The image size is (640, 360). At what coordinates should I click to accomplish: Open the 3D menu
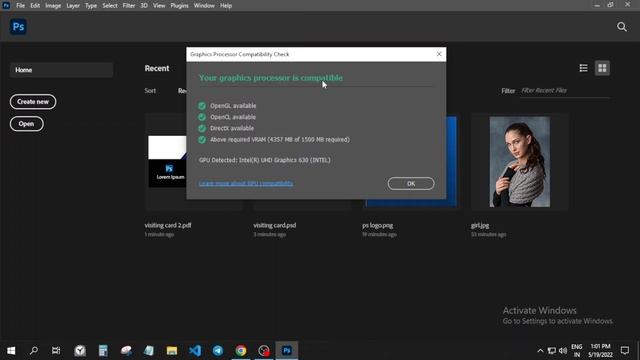[144, 6]
